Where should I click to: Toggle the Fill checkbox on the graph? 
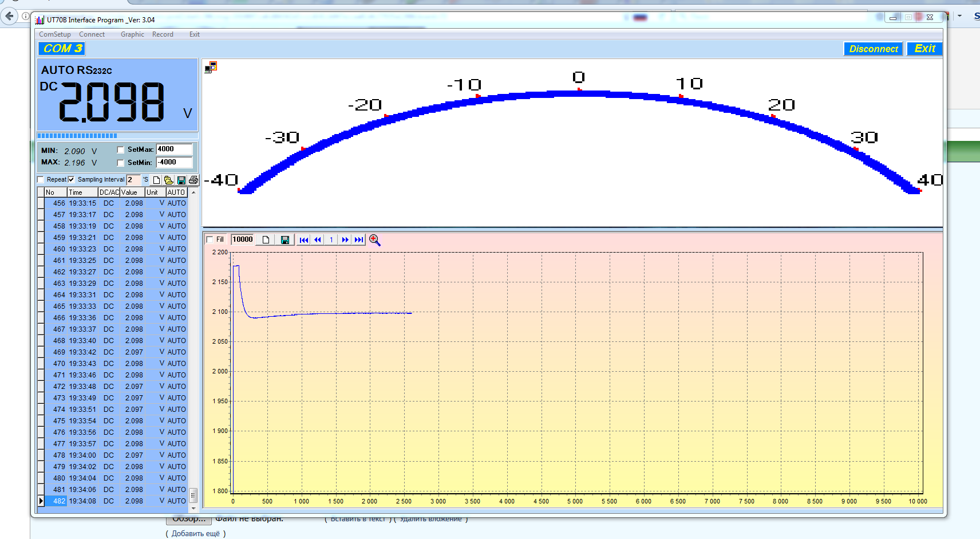click(210, 239)
